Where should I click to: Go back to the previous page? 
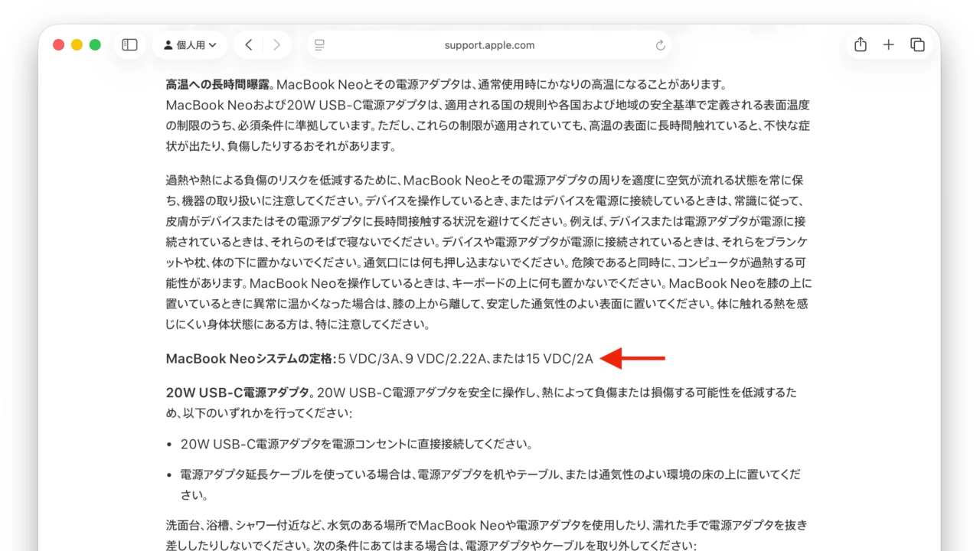coord(249,45)
